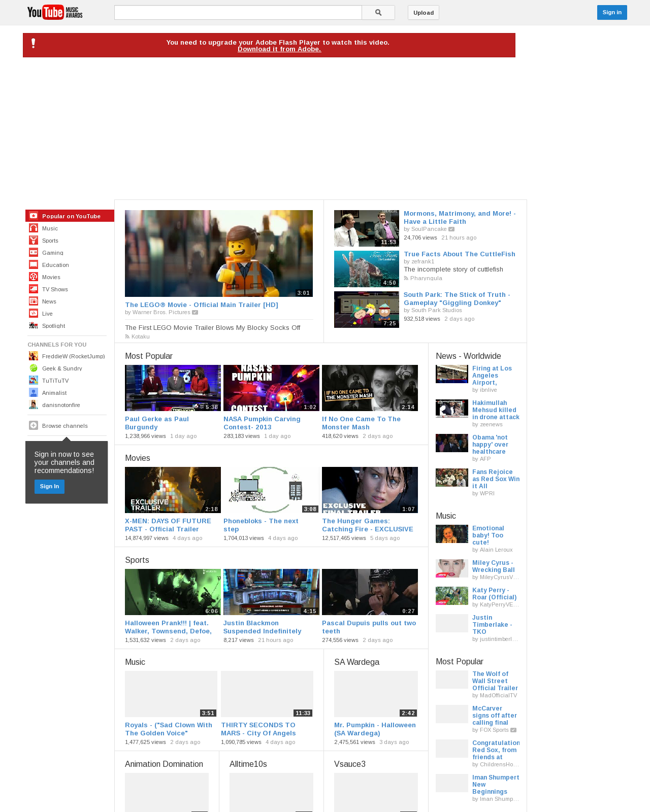Open Katy Perry - Roar (Official) thumbnail
The width and height of the screenshot is (650, 812).
tap(452, 596)
